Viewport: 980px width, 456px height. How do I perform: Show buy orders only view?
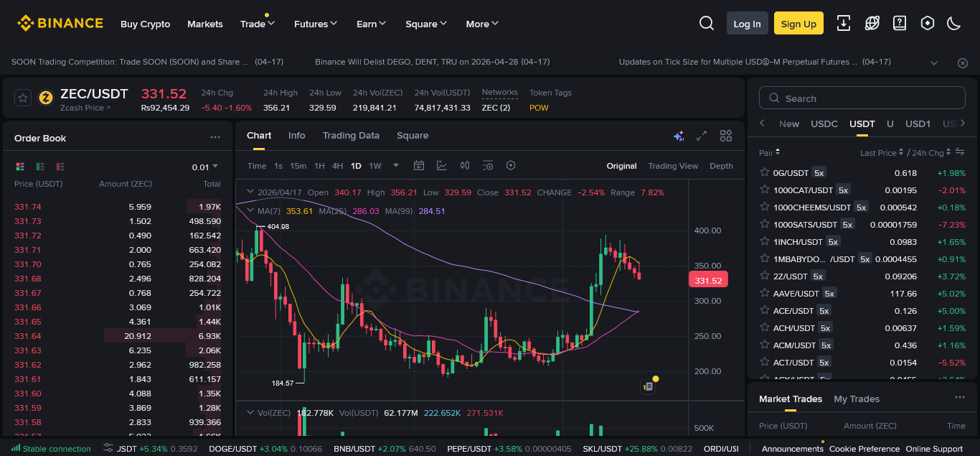coord(40,167)
